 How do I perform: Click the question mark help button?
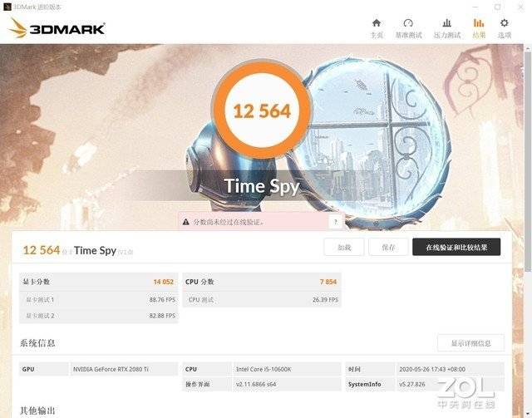point(336,222)
